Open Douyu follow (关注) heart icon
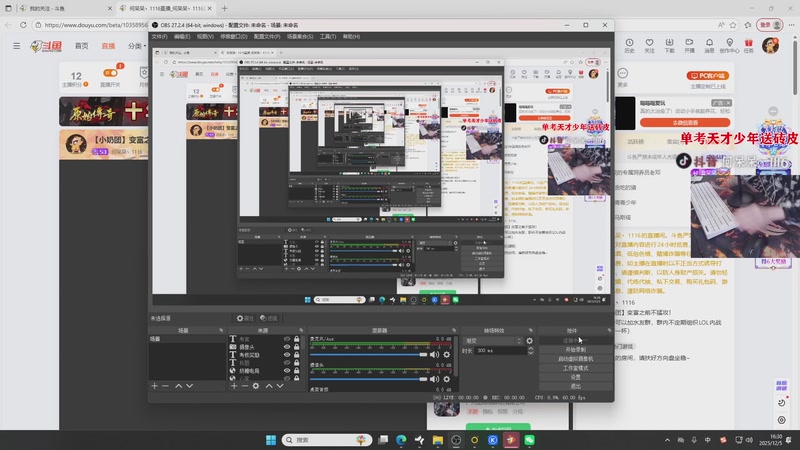The image size is (800, 450). pos(649,45)
